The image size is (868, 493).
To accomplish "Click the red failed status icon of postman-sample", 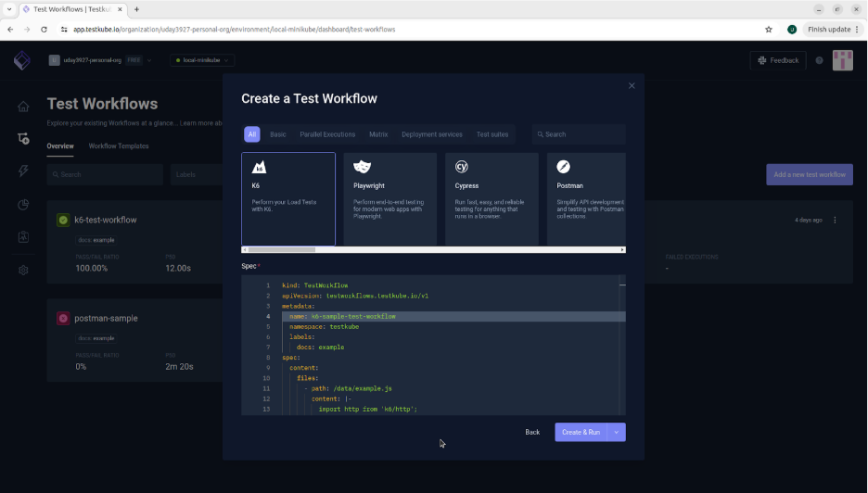I will point(63,318).
